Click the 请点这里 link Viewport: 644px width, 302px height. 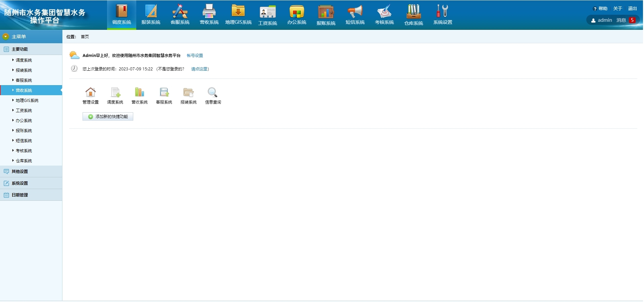click(199, 69)
